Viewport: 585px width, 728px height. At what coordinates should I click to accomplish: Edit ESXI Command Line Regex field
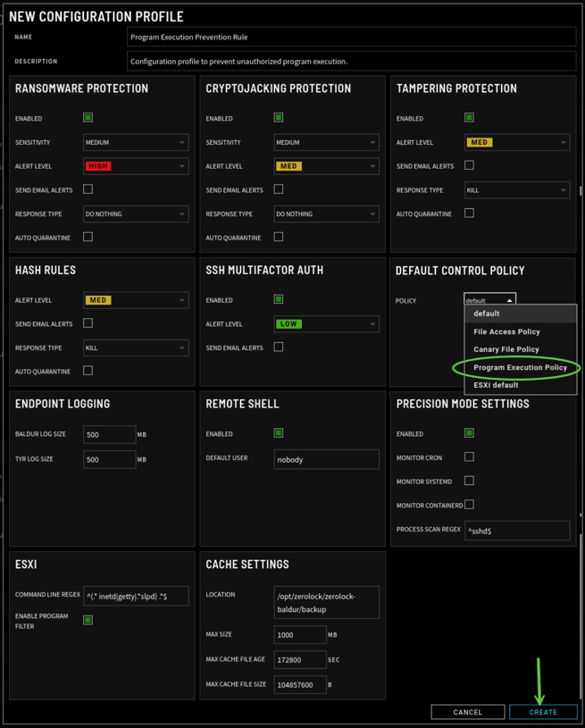136,596
